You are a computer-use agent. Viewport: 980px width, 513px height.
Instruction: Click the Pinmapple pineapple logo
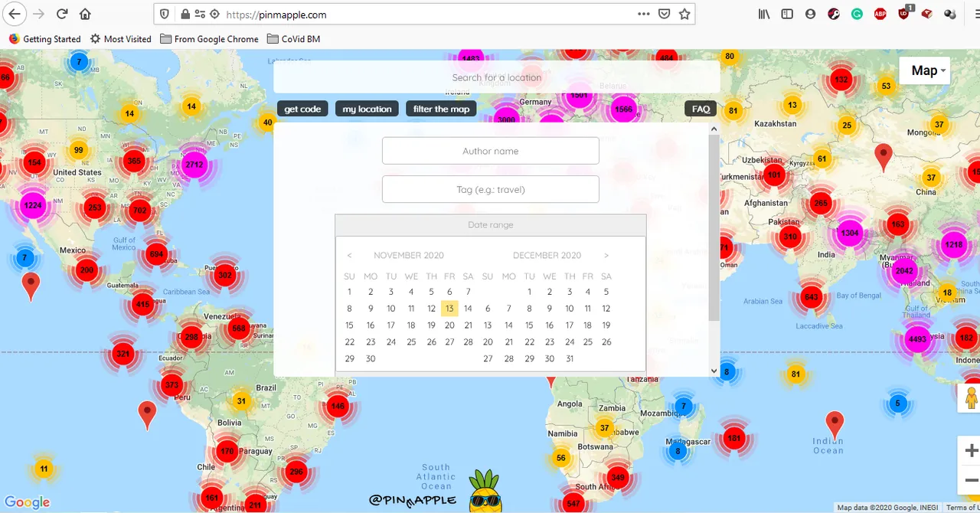tap(485, 491)
